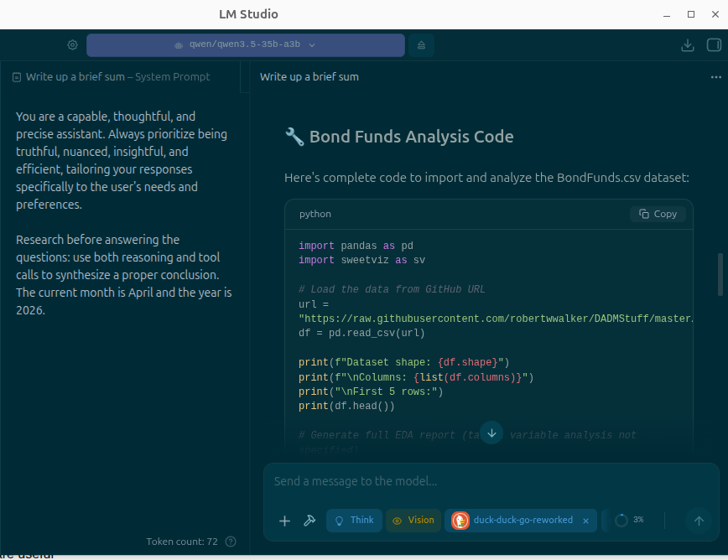Open the qwen3.5-35b-a3b model dropdown
This screenshot has height=560, width=728.
click(x=245, y=45)
